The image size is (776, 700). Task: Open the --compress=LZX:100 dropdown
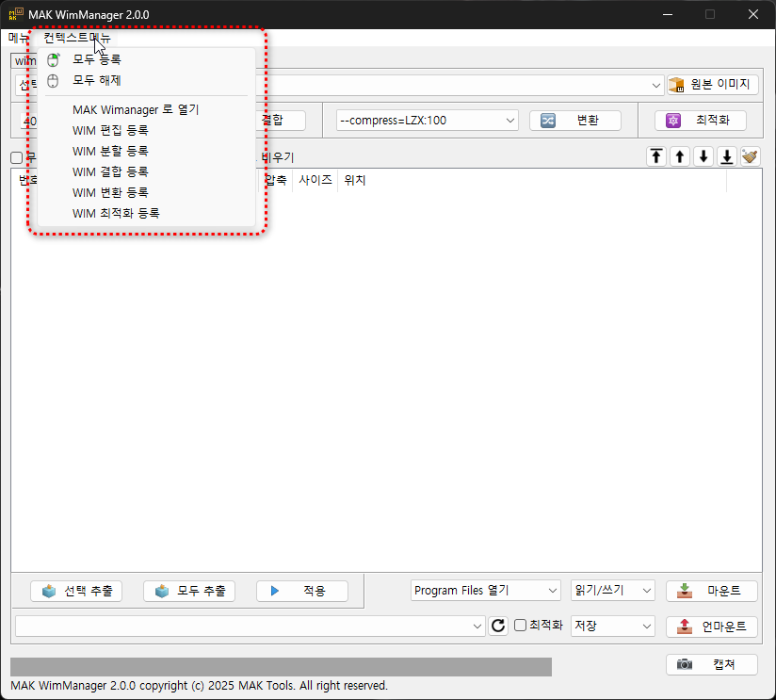point(428,121)
